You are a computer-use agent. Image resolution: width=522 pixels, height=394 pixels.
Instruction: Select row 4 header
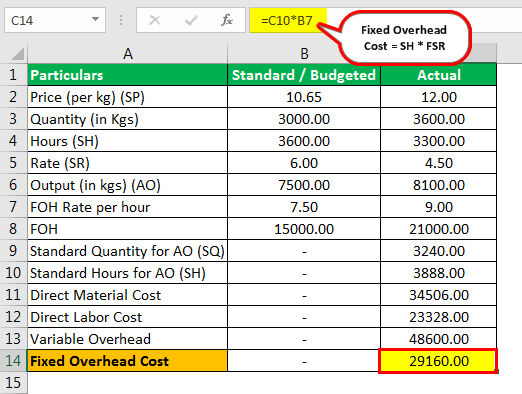[13, 141]
